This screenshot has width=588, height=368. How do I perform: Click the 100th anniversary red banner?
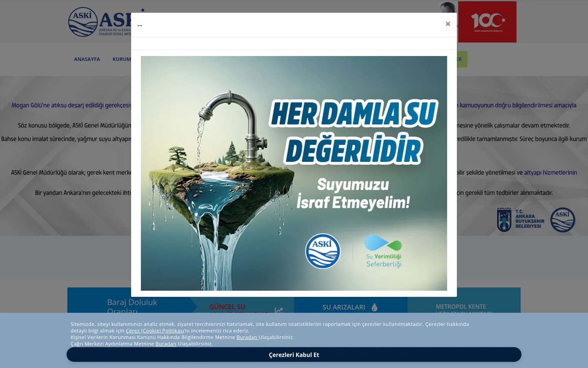487,22
